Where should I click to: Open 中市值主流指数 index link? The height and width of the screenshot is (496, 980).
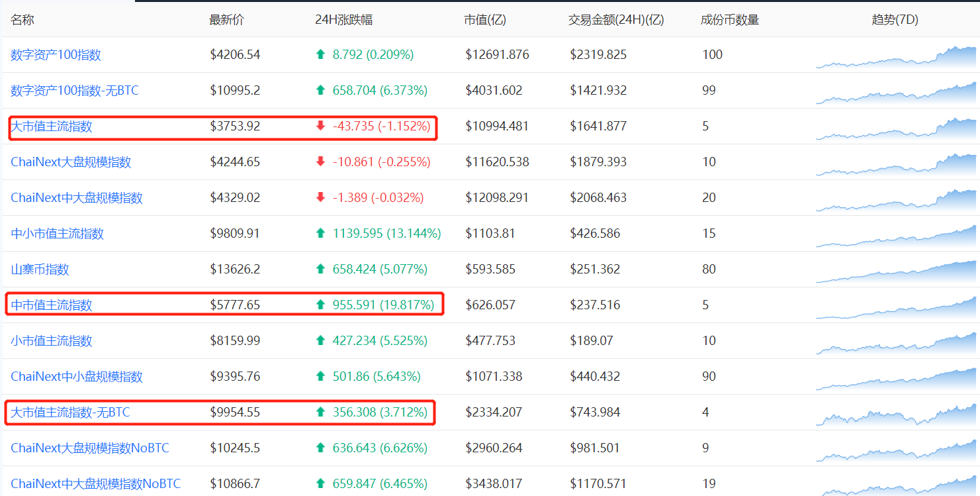(52, 305)
